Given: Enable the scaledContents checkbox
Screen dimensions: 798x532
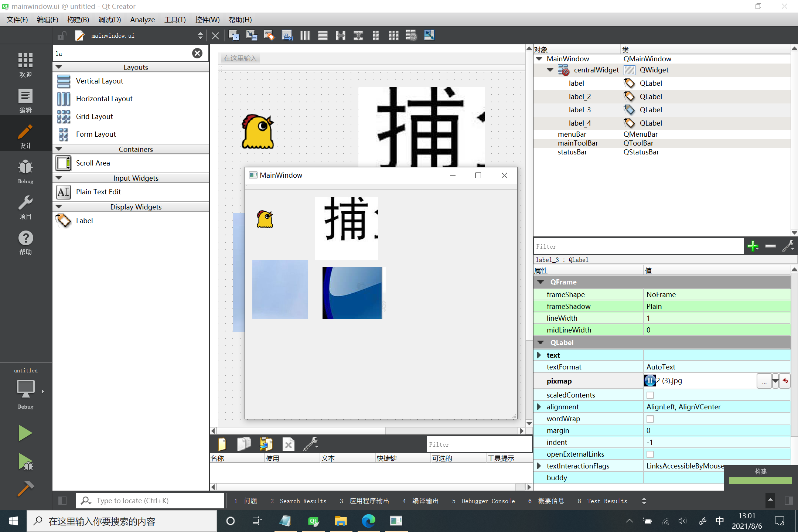Looking at the screenshot, I should tap(650, 395).
